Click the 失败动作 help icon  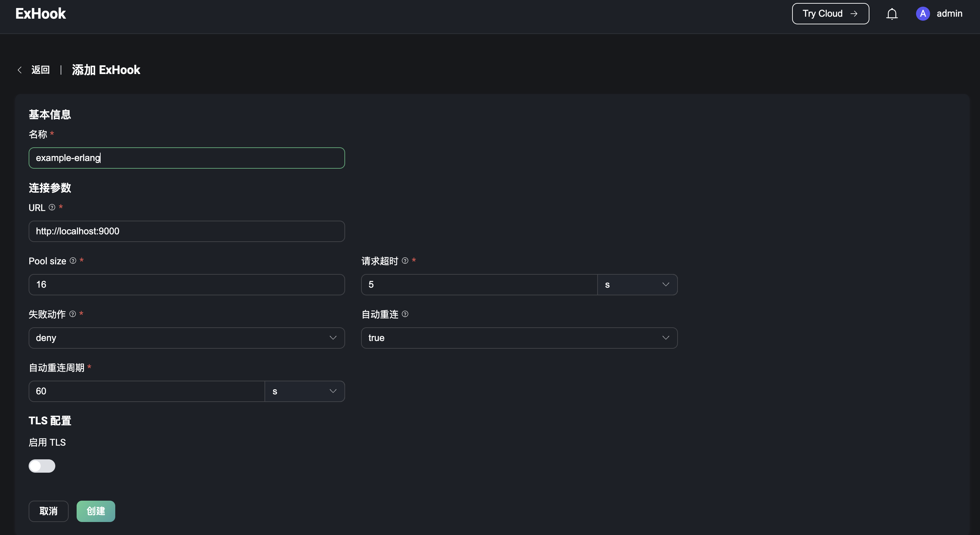[x=73, y=314]
